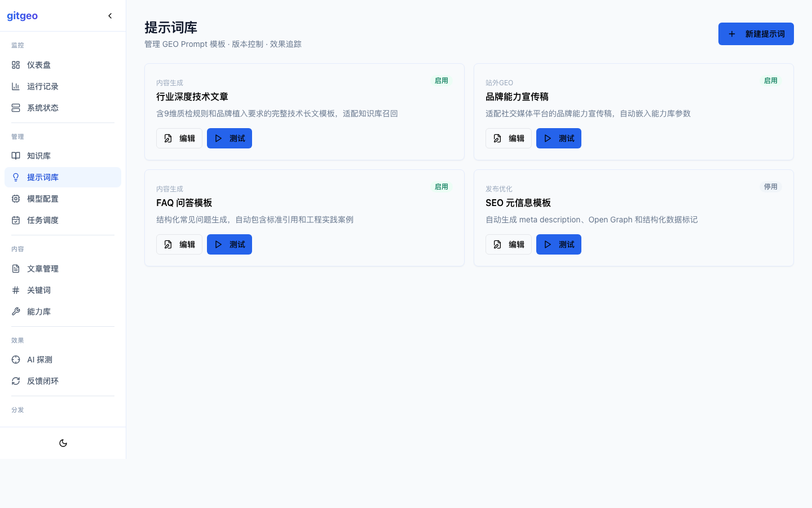The width and height of the screenshot is (812, 508).
Task: Test the SEO 元信息模板 prompt
Action: [x=559, y=244]
